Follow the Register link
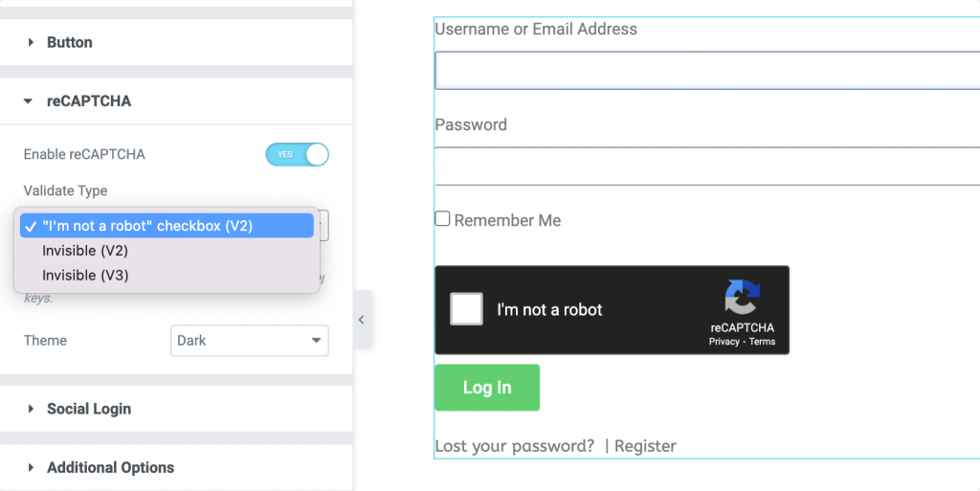This screenshot has height=491, width=980. [645, 446]
